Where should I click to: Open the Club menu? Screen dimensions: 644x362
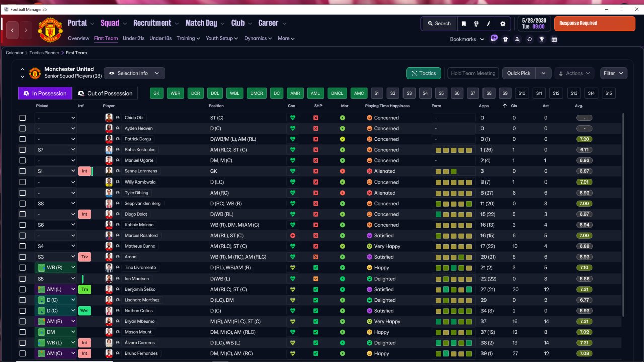pos(242,23)
